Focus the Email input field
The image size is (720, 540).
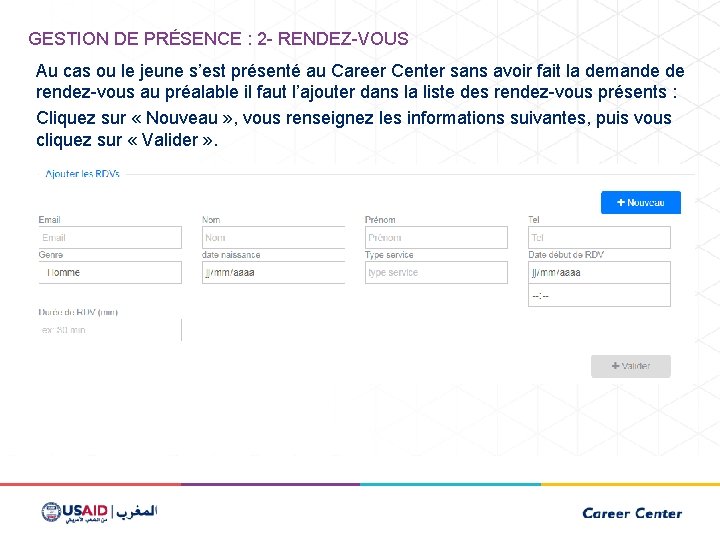click(110, 238)
